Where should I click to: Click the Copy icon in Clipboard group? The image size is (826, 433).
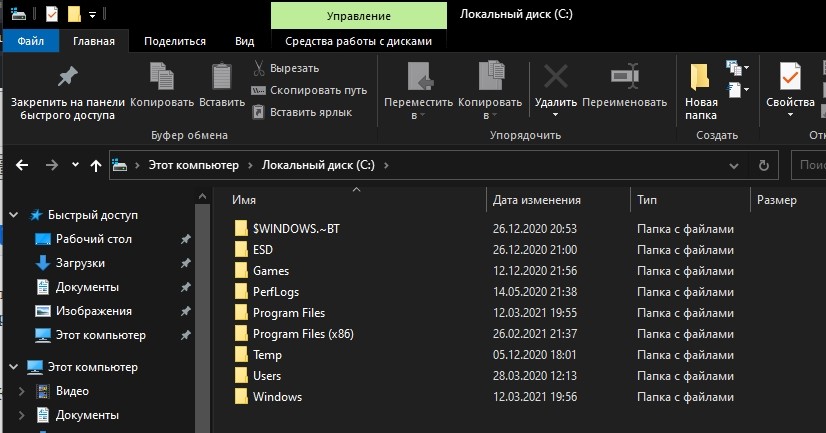(x=161, y=77)
